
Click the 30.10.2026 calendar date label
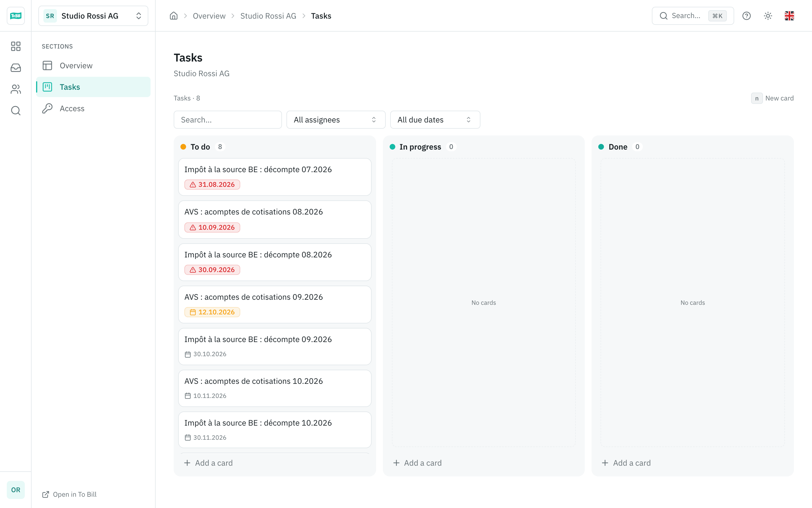coord(205,354)
